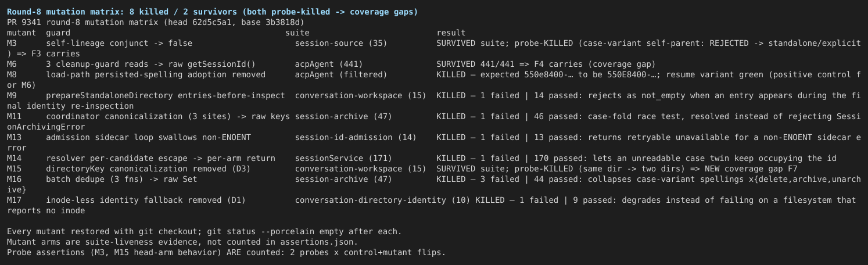Viewport: 868px width, 265px height.
Task: Select the M6 mutant row label
Action: click(x=12, y=64)
